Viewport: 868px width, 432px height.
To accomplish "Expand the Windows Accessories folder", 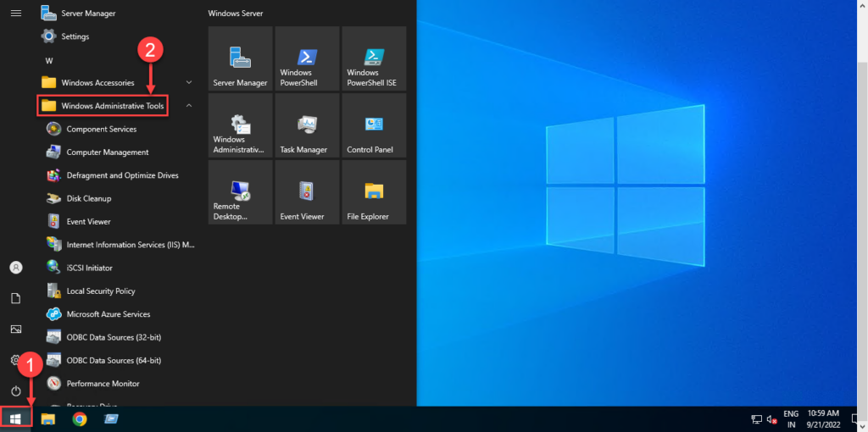I will tap(189, 82).
